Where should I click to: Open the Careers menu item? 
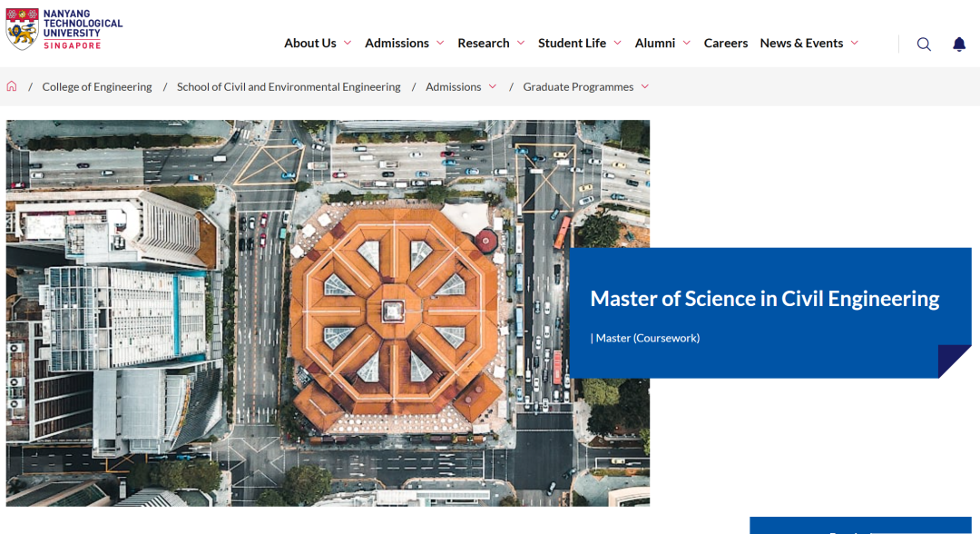pos(726,43)
